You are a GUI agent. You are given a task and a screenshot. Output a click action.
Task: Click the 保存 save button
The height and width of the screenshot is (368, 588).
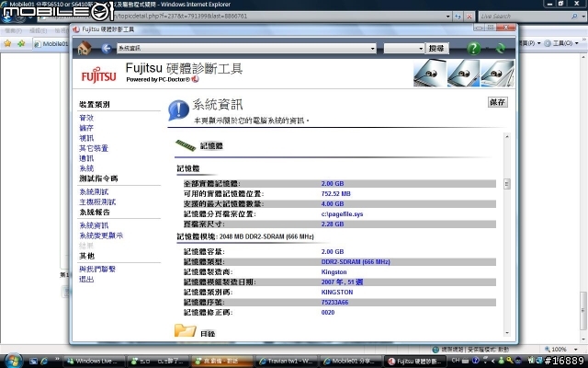click(498, 102)
